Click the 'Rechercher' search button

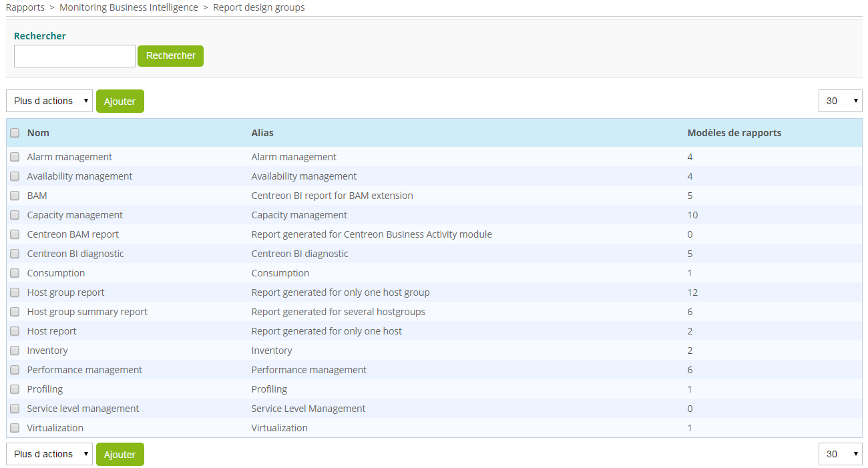point(170,55)
